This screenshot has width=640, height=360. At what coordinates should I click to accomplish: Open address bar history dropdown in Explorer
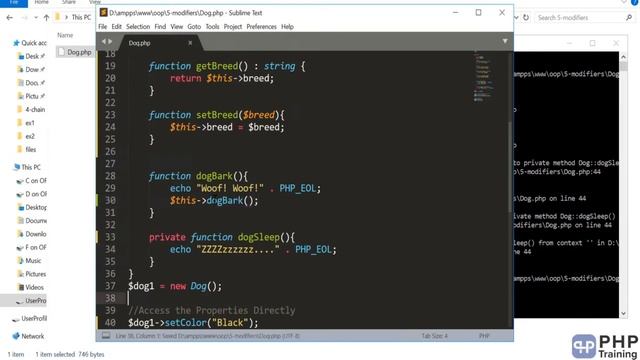click(x=516, y=18)
